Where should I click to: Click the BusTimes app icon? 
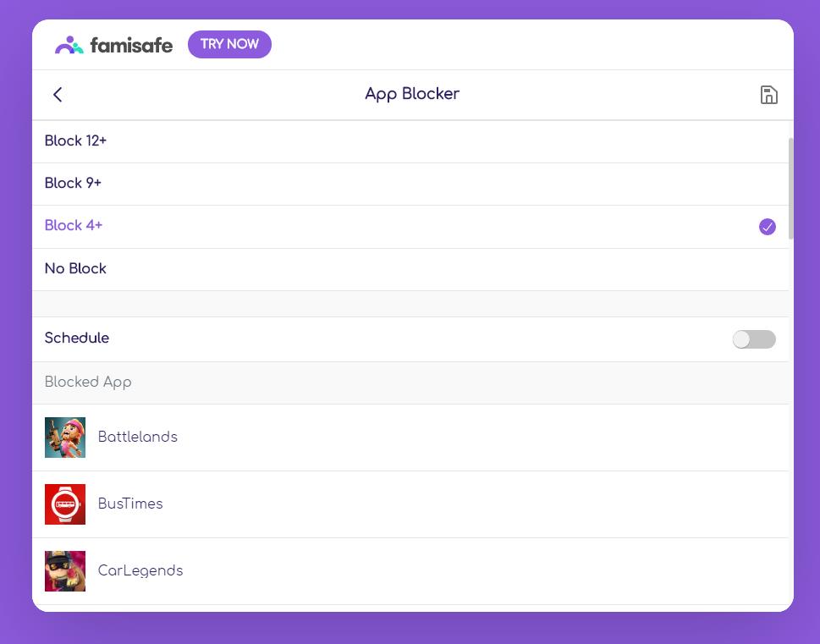click(x=65, y=504)
